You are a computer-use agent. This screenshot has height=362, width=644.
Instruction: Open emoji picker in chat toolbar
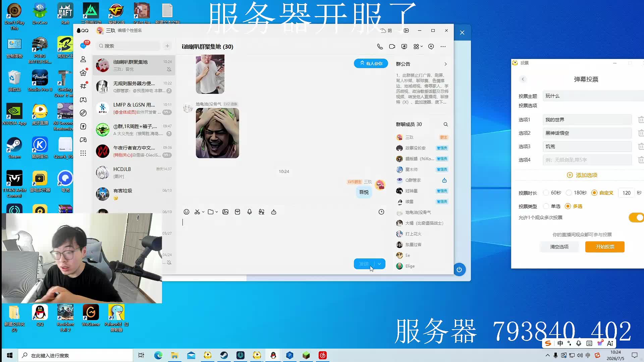click(x=186, y=212)
